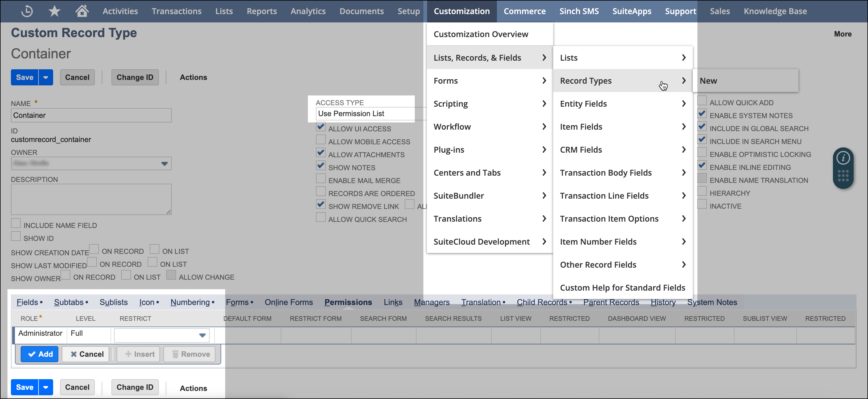Viewport: 868px width, 399px height.
Task: Expand the Workflow submenu
Action: pyautogui.click(x=489, y=126)
